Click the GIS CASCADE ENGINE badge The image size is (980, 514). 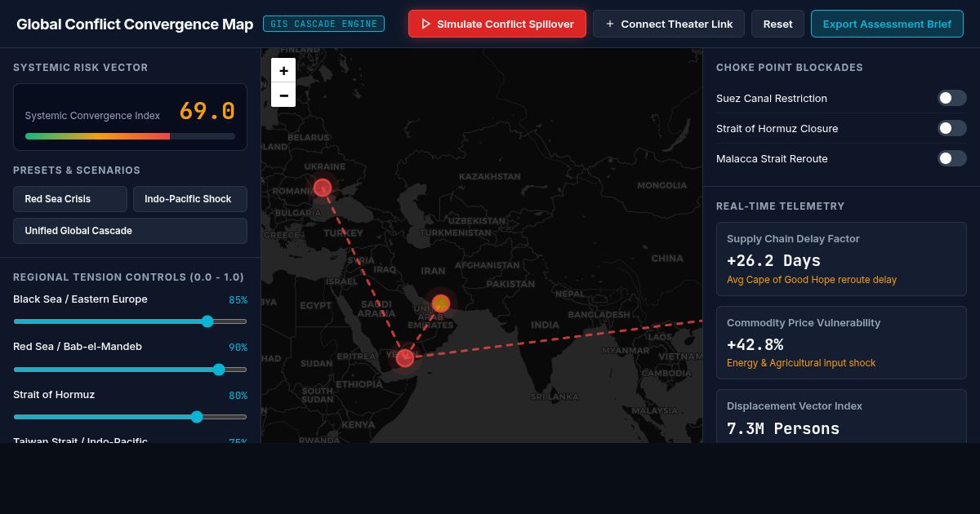(323, 24)
